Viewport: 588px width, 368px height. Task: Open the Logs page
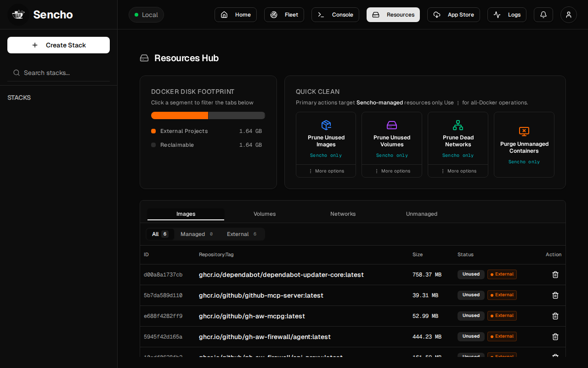[507, 15]
